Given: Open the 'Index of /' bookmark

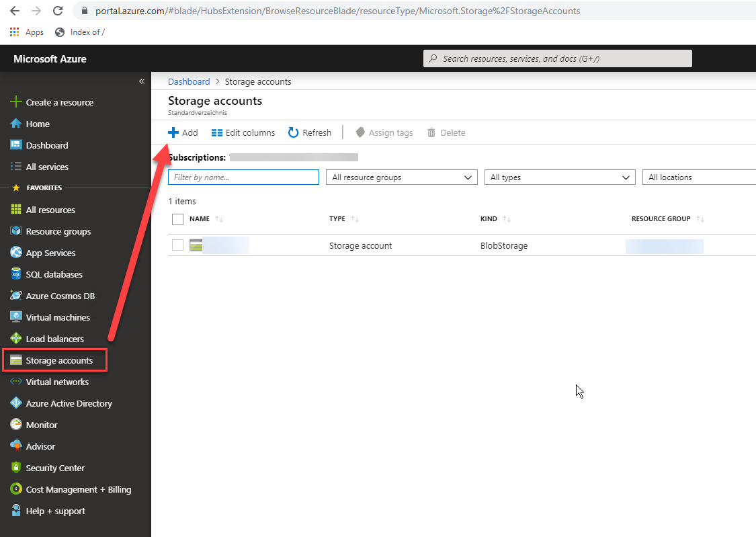Looking at the screenshot, I should coord(80,32).
